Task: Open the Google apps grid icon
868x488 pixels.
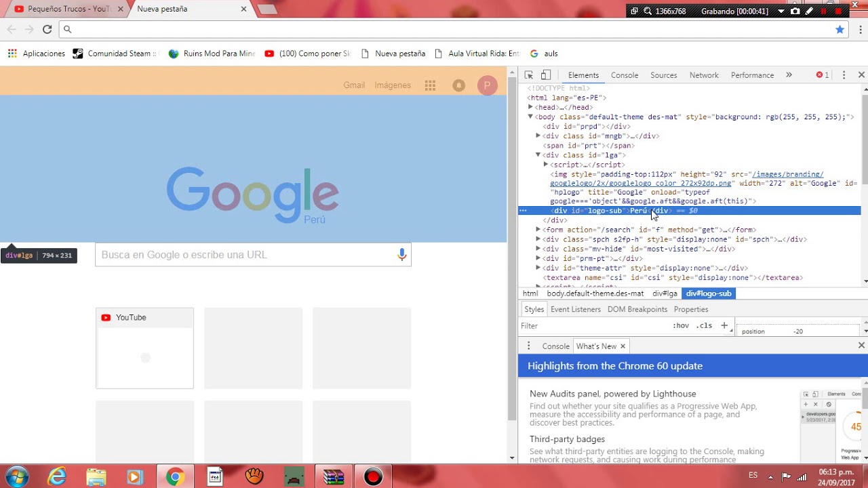Action: [430, 85]
